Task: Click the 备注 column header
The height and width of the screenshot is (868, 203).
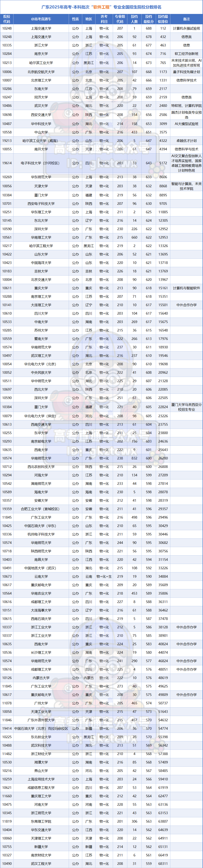Action: tap(187, 19)
